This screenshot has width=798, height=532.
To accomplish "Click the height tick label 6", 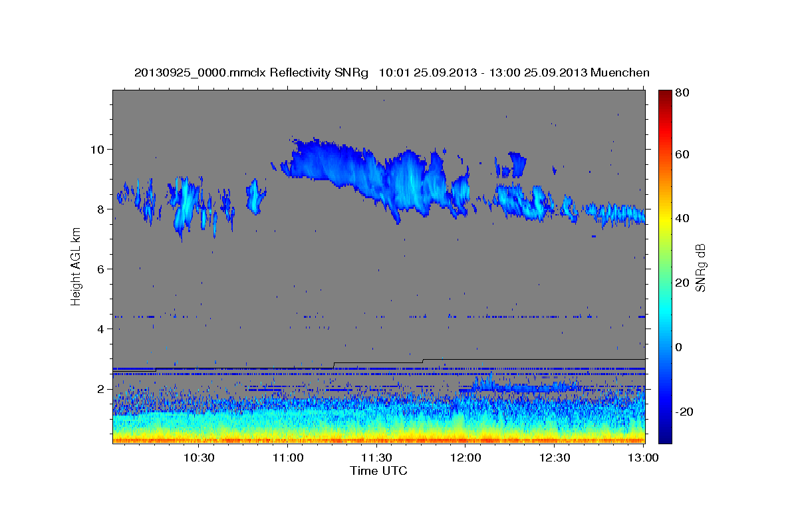I will pos(101,269).
